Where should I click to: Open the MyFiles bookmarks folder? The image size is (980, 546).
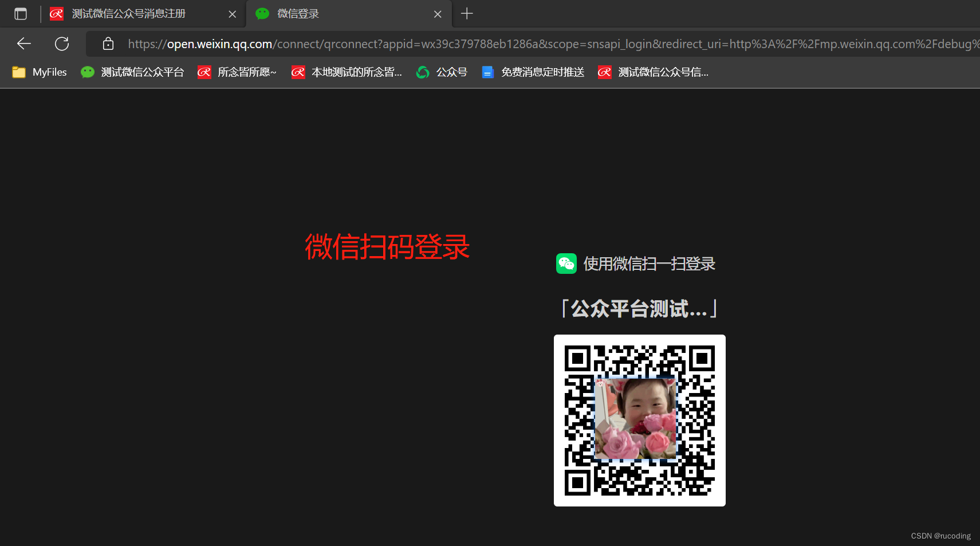[40, 72]
